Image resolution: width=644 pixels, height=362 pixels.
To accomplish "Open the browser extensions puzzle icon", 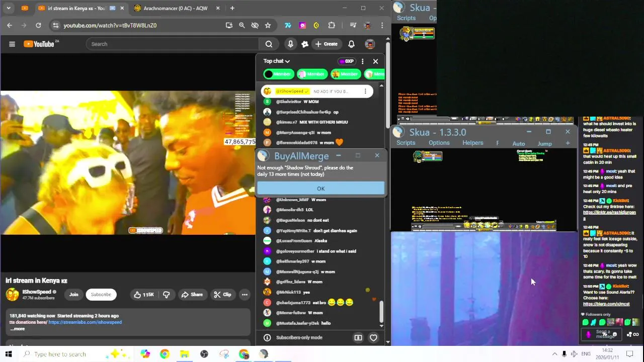I will 332,25.
